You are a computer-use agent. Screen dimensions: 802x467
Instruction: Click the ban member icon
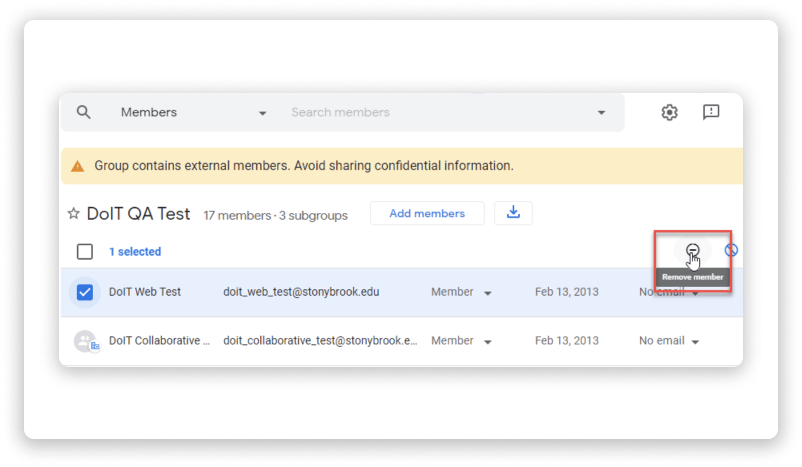pos(731,251)
